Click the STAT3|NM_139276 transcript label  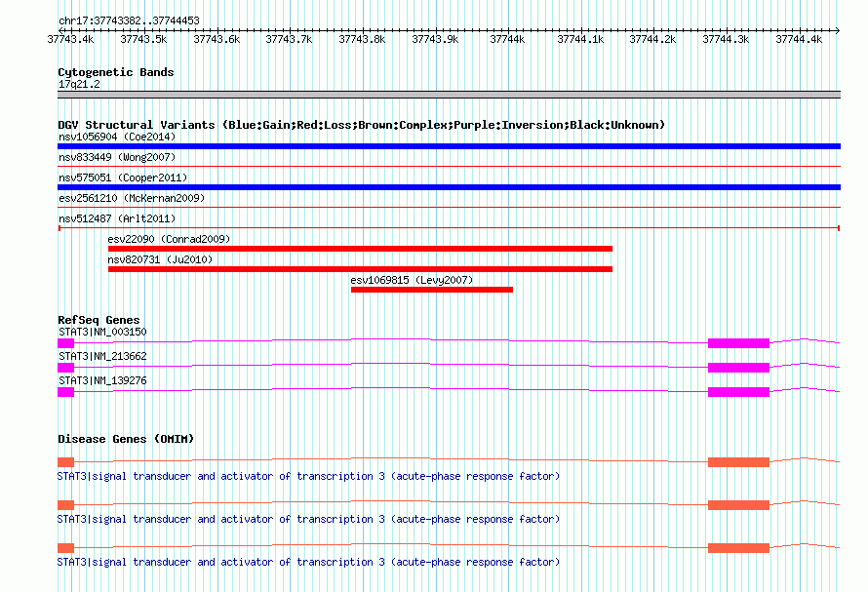click(102, 380)
